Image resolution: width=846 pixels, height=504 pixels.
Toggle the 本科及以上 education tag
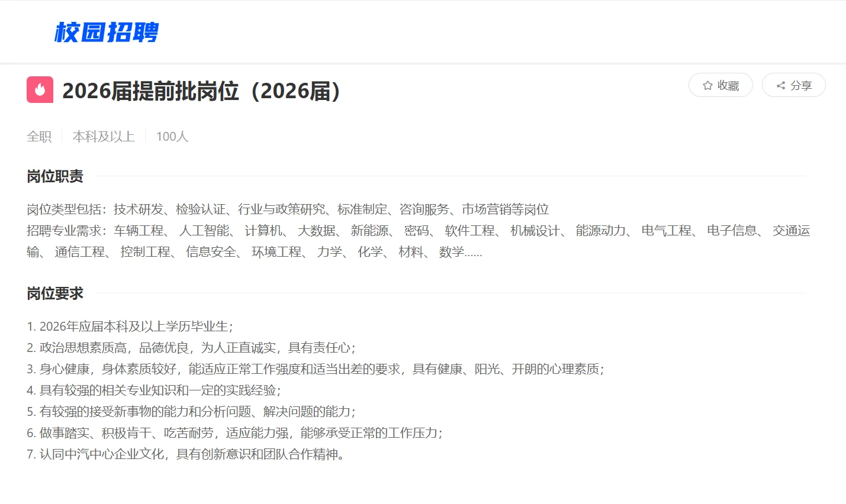click(x=104, y=136)
